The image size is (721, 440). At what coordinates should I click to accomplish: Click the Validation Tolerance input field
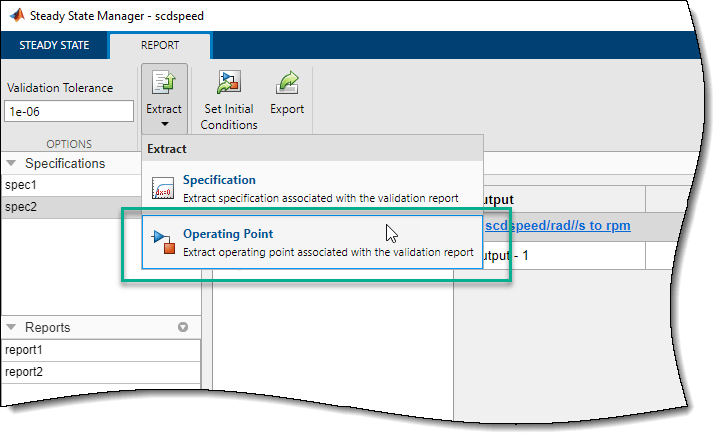click(x=69, y=111)
